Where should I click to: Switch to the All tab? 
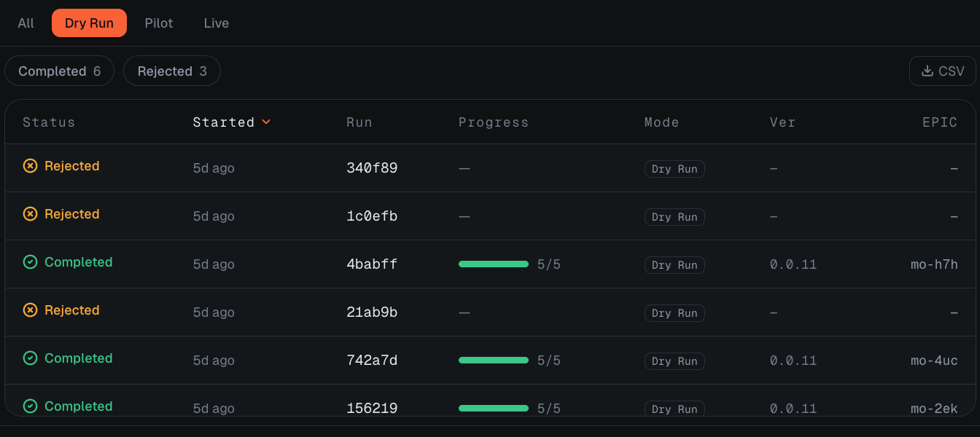point(26,23)
